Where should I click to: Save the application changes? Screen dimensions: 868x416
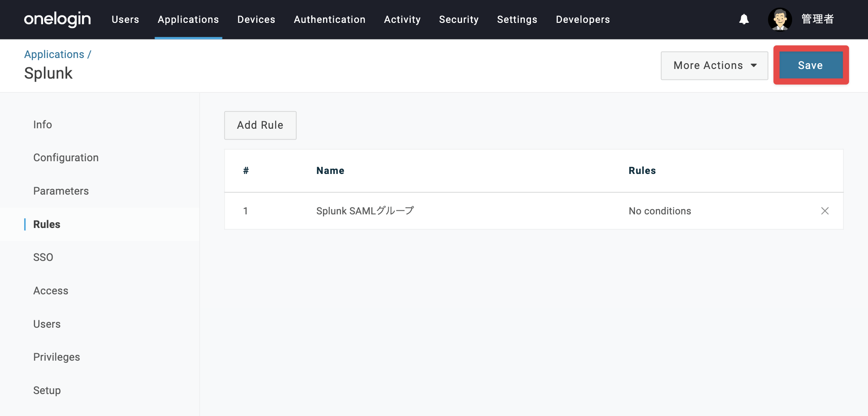811,65
